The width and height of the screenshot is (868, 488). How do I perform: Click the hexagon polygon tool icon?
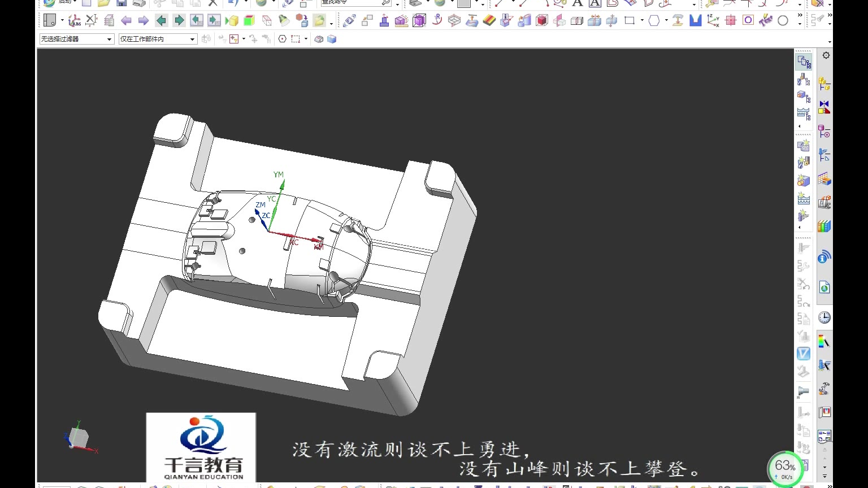(x=654, y=21)
